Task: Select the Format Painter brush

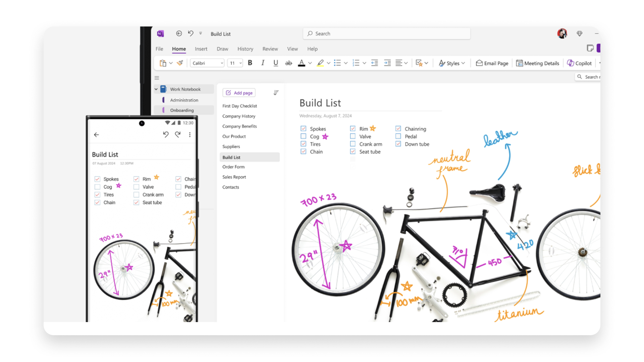Action: 180,63
